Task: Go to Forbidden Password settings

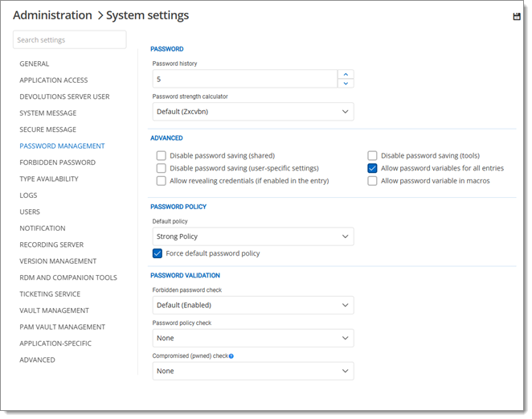Action: pos(57,162)
